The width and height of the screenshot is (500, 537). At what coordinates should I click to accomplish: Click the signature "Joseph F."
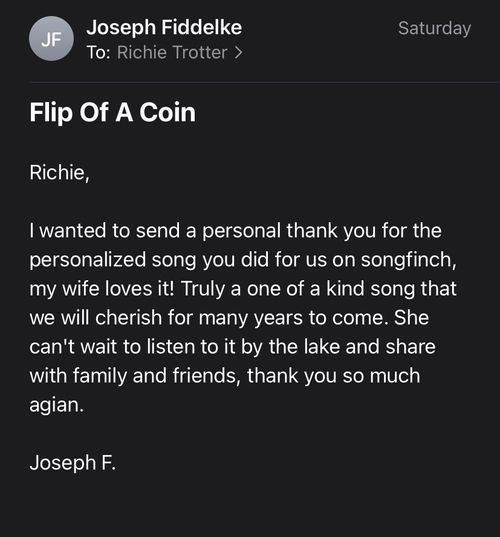click(73, 463)
